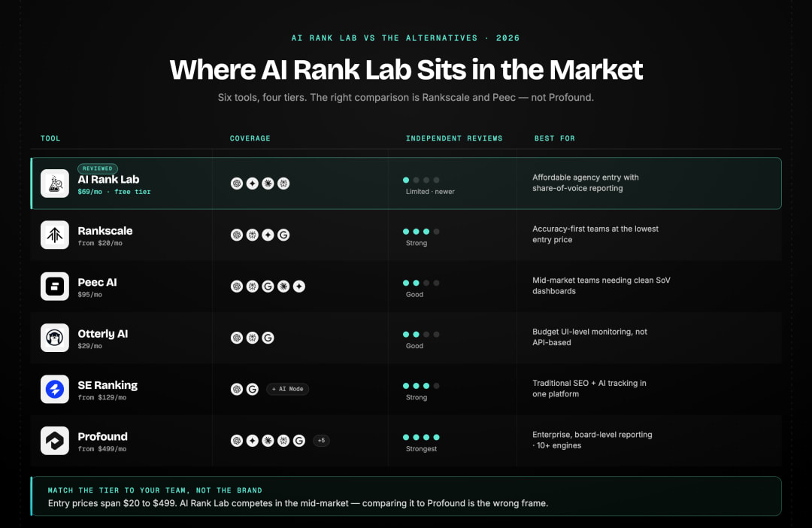The height and width of the screenshot is (528, 812).
Task: Click ChatGPT icon in AI Rank Lab row
Action: click(x=237, y=184)
